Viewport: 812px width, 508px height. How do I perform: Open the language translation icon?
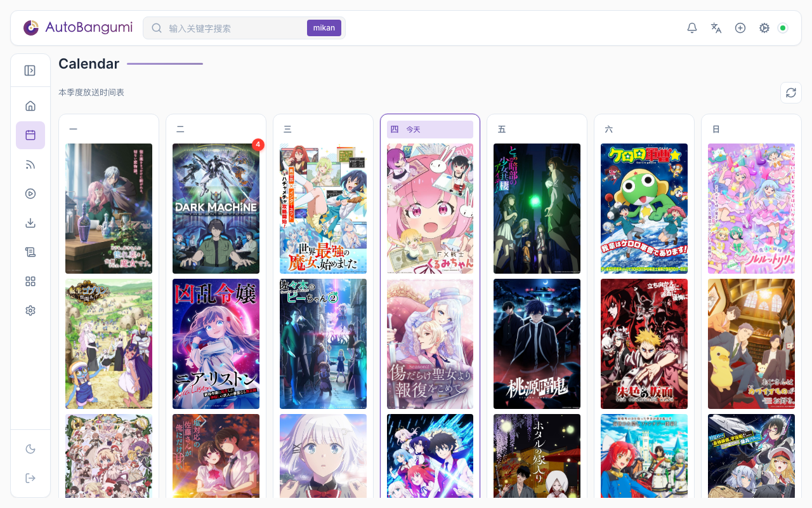[716, 28]
